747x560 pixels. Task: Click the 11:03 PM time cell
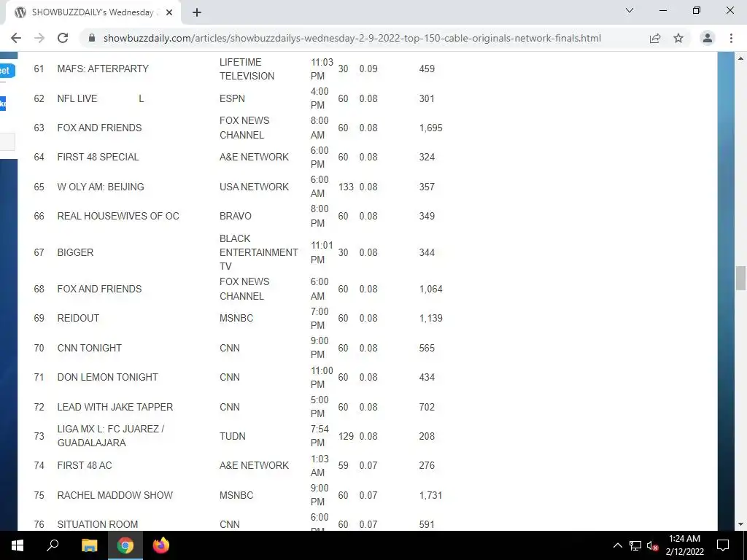pos(322,69)
